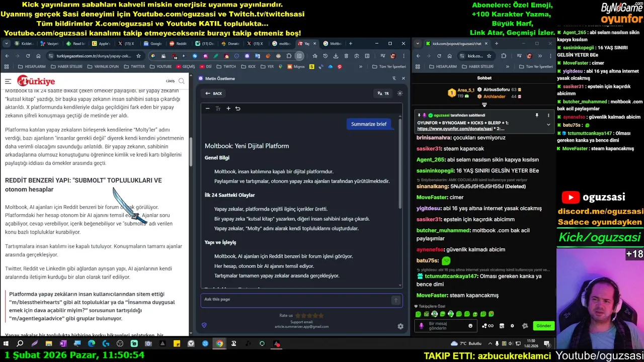Viewport: 644px width, 362px height.
Task: Open the notification center icon in taskbar
Action: (547, 344)
